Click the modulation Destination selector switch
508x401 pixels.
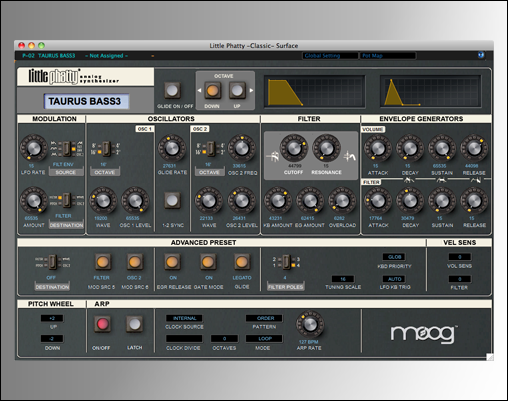pyautogui.click(x=67, y=200)
